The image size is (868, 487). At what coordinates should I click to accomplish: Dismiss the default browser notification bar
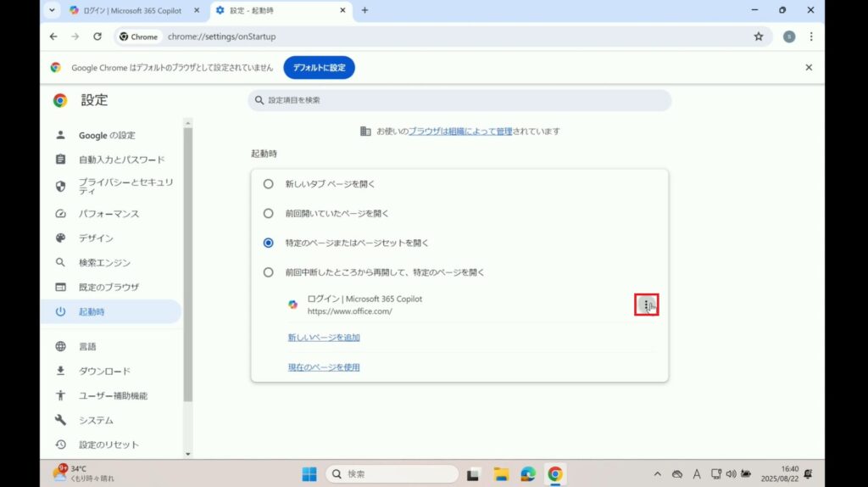tap(809, 67)
